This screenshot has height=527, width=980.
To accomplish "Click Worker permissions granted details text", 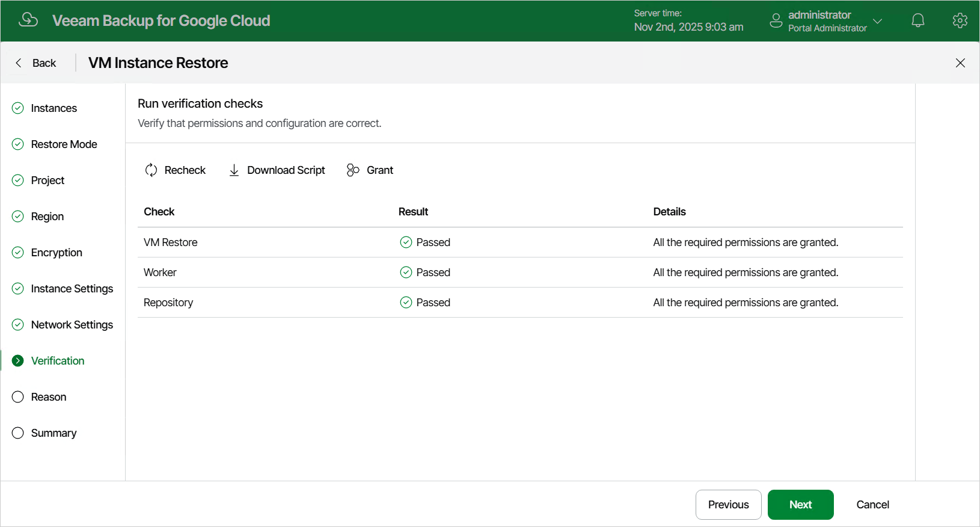I will (746, 273).
